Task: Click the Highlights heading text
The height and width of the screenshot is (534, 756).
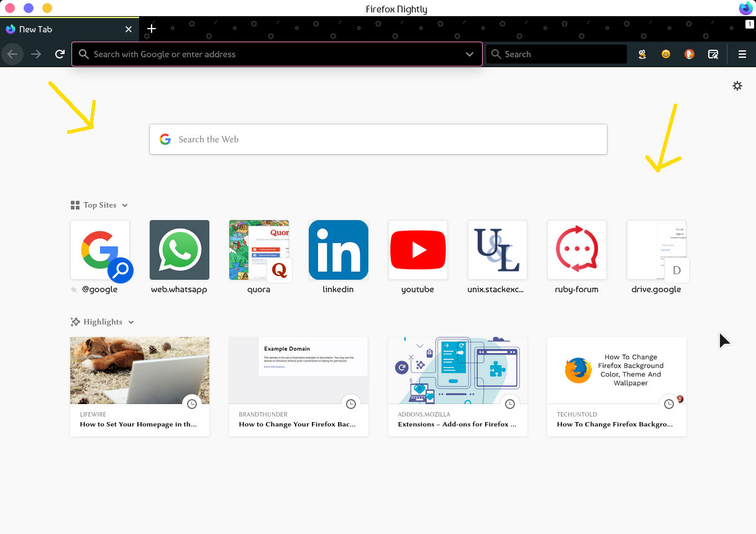Action: tap(103, 322)
